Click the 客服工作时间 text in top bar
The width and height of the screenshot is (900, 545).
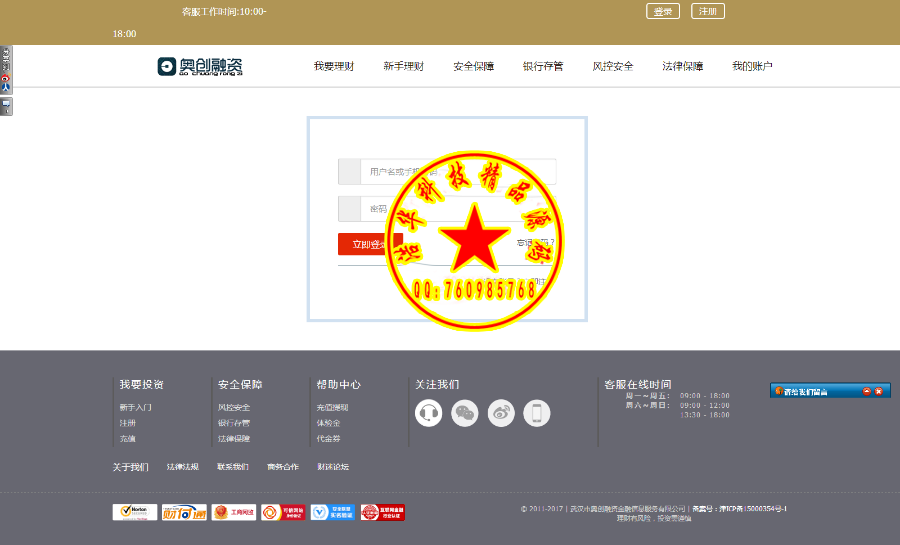coord(224,11)
